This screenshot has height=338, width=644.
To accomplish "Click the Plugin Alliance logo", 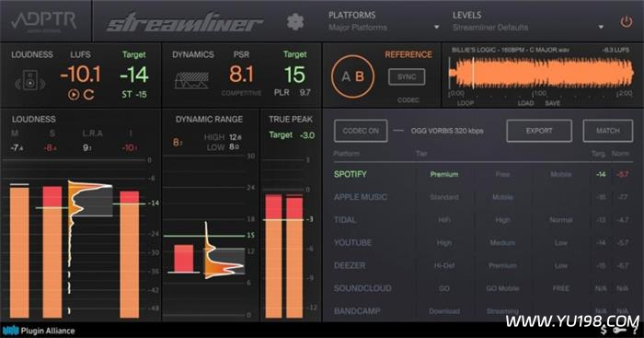I will click(x=39, y=331).
